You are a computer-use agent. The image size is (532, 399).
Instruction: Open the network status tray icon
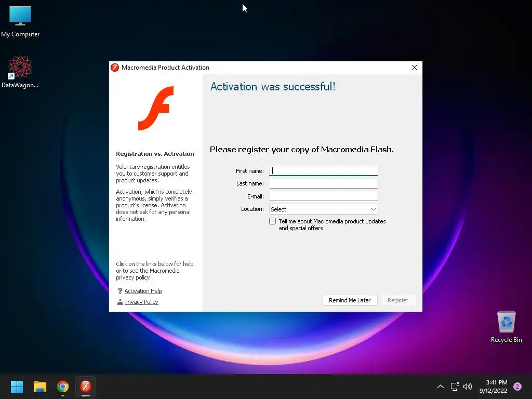[x=455, y=387]
